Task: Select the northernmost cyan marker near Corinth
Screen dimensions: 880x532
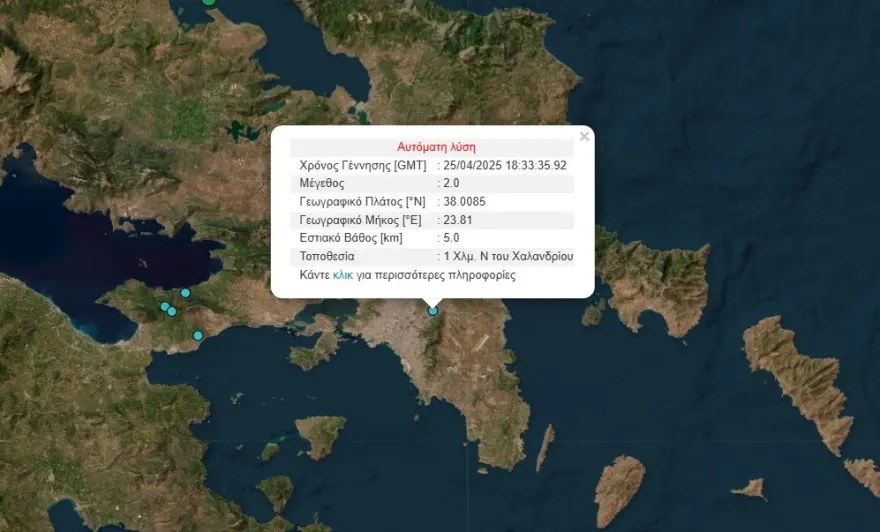Action: coord(185,293)
